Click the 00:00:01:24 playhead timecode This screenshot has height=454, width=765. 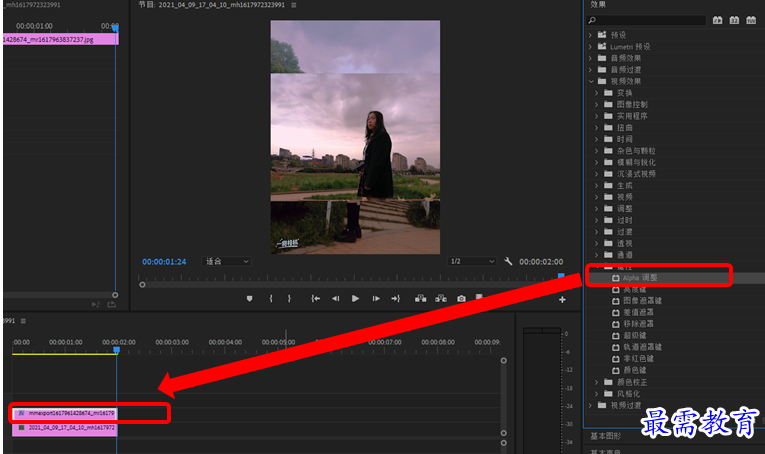(x=164, y=262)
